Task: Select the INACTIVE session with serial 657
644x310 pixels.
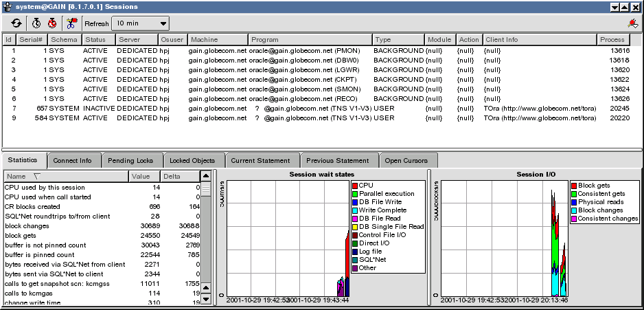Action: coord(206,108)
